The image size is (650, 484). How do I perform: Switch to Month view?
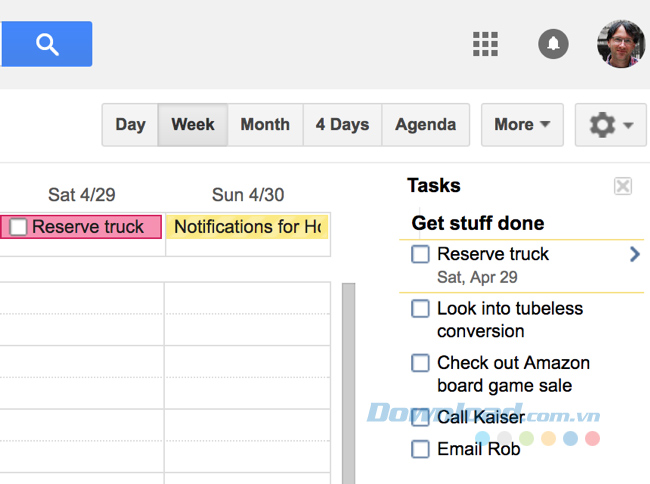tap(265, 125)
